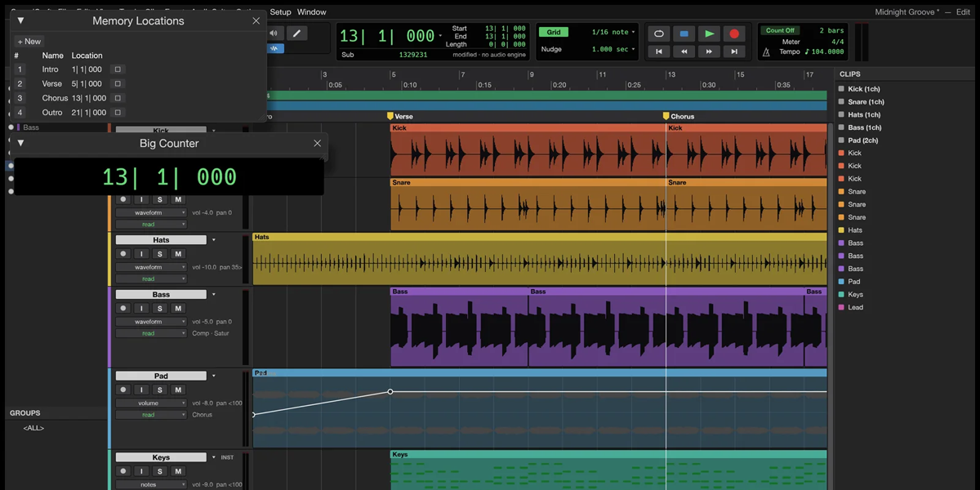Mute the Snare track with M button
The width and height of the screenshot is (980, 490).
[x=178, y=199]
